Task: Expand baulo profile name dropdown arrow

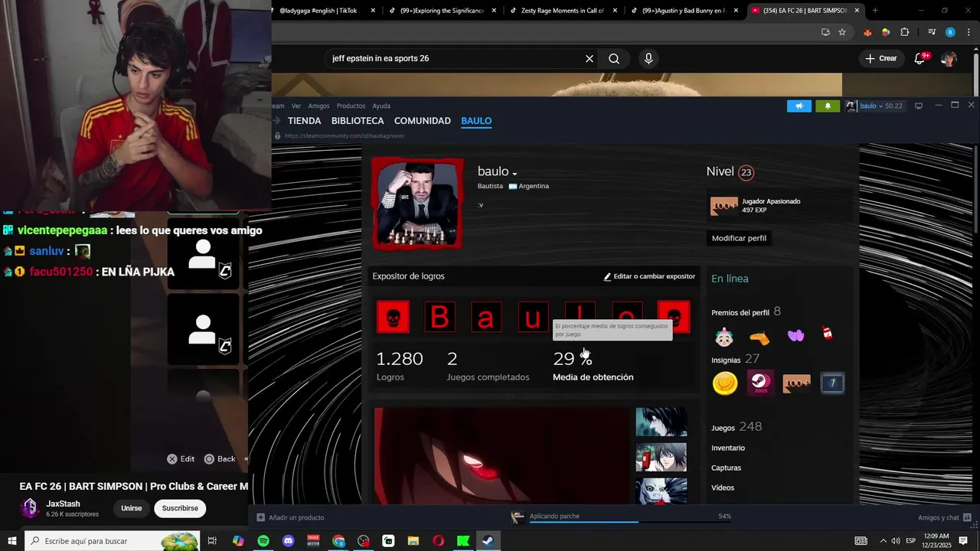Action: [514, 174]
